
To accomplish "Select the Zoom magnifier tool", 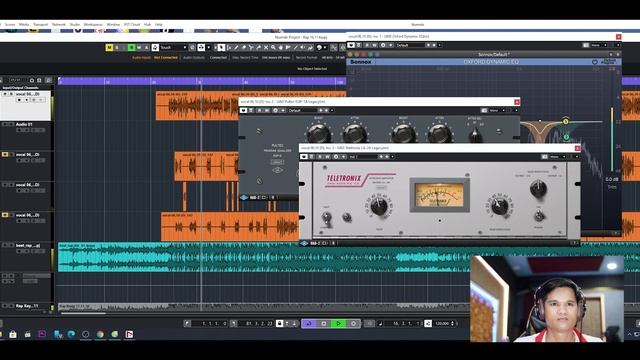I will pyautogui.click(x=273, y=48).
